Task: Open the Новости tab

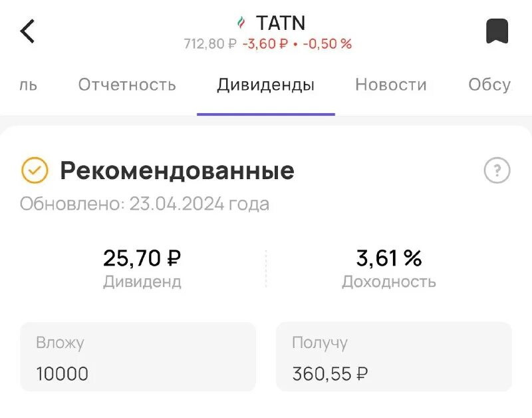Action: 391,85
